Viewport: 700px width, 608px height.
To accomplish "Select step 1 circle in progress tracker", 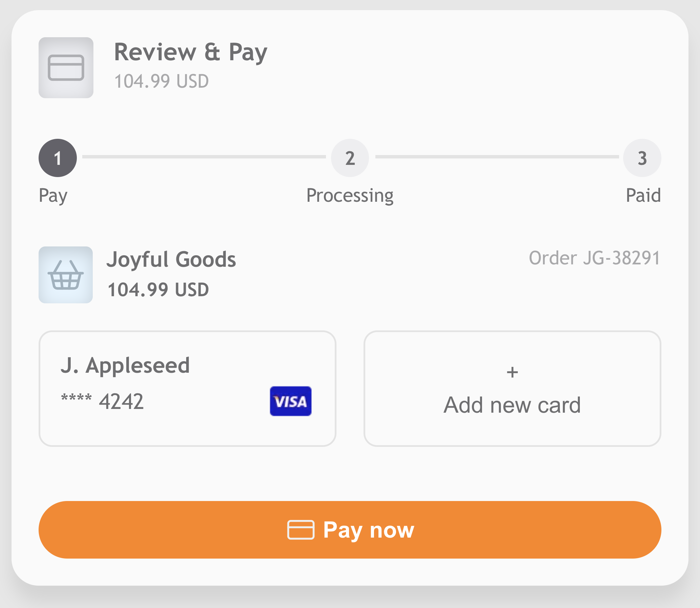I will [58, 158].
